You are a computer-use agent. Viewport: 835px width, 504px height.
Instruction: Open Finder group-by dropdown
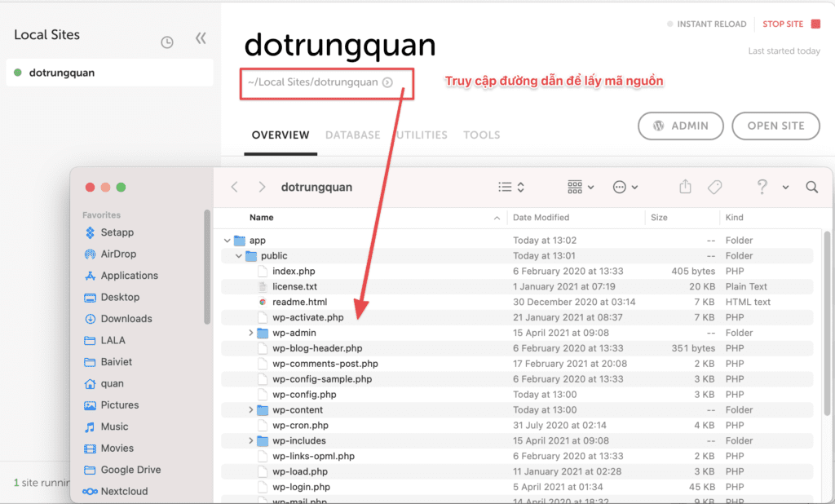point(581,187)
